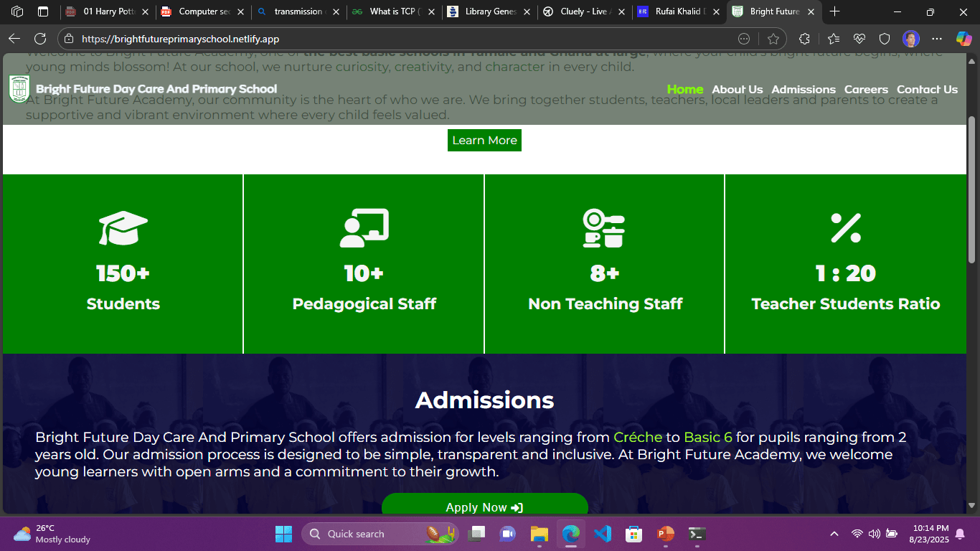Click the browser profile avatar
The image size is (980, 551).
(910, 39)
